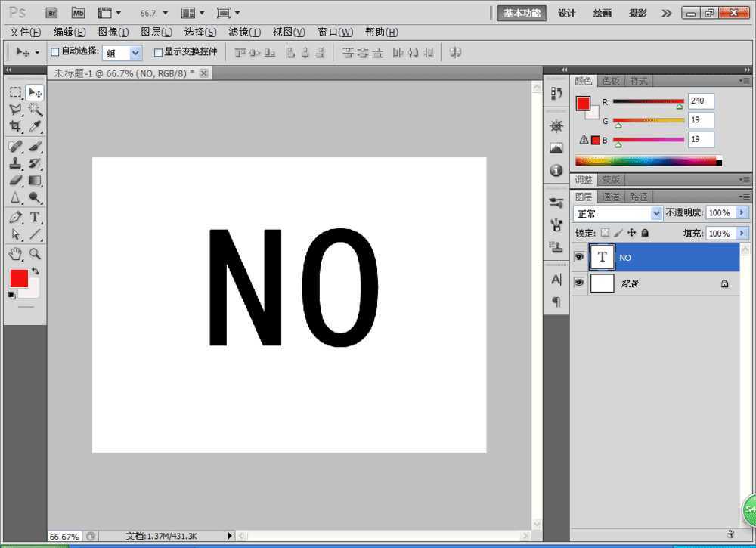The height and width of the screenshot is (548, 756).
Task: Open the 不透明度 opacity slider arrow
Action: (x=742, y=213)
